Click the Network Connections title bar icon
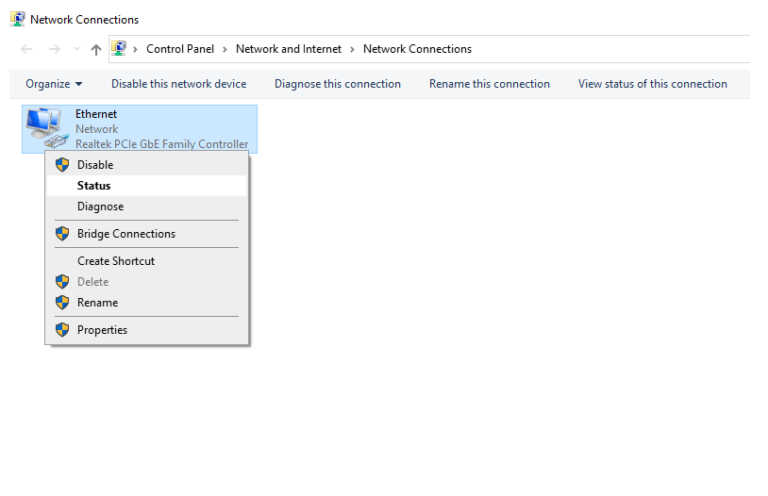The height and width of the screenshot is (496, 768). 18,19
